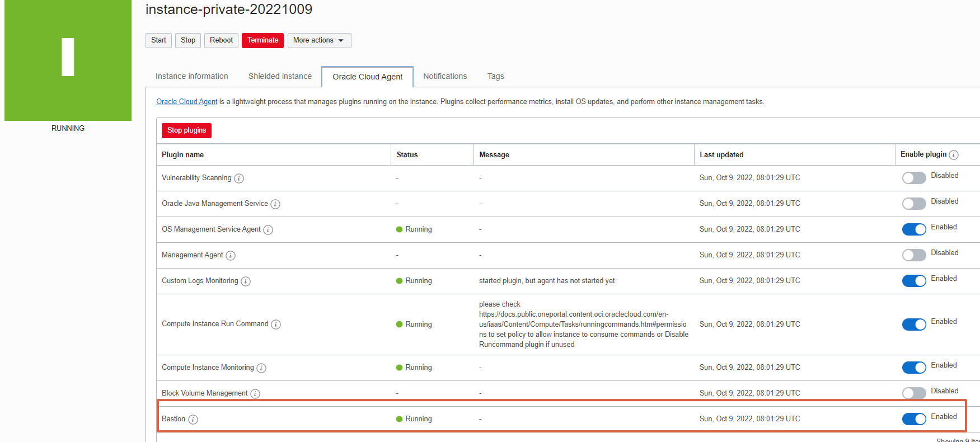Image resolution: width=980 pixels, height=442 pixels.
Task: Click Running status of Bastion row
Action: pyautogui.click(x=414, y=419)
